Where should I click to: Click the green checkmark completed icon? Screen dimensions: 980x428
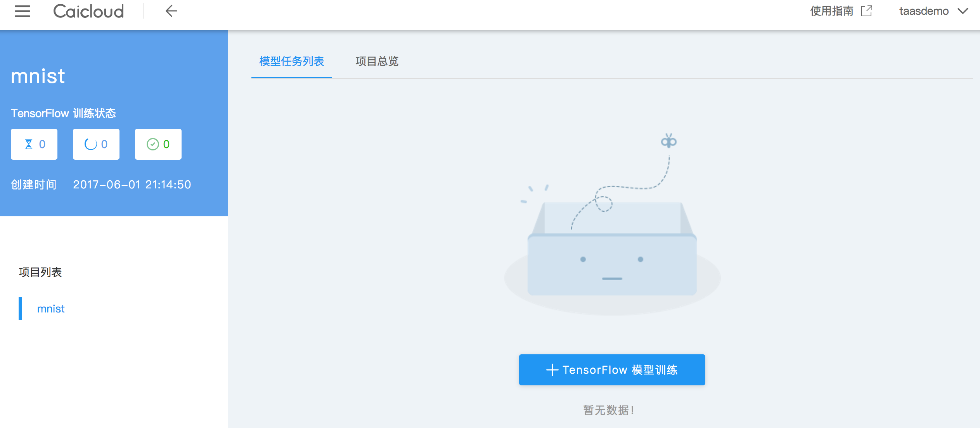(x=152, y=144)
